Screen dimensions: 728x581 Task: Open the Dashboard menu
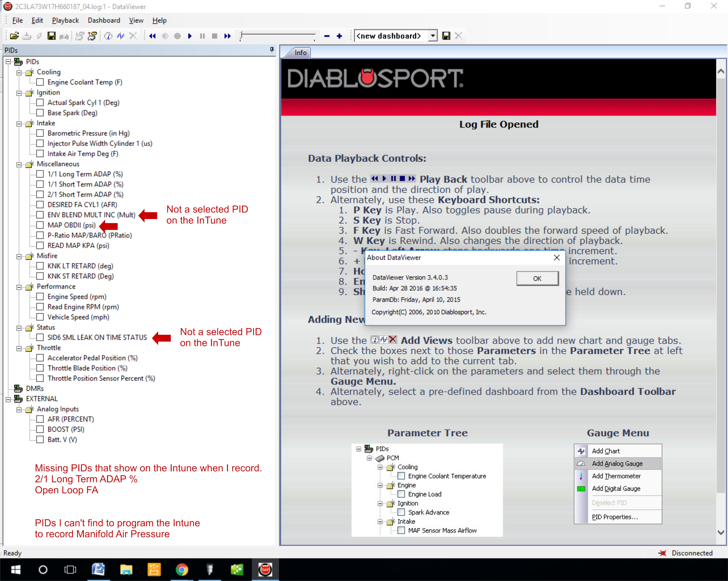104,20
